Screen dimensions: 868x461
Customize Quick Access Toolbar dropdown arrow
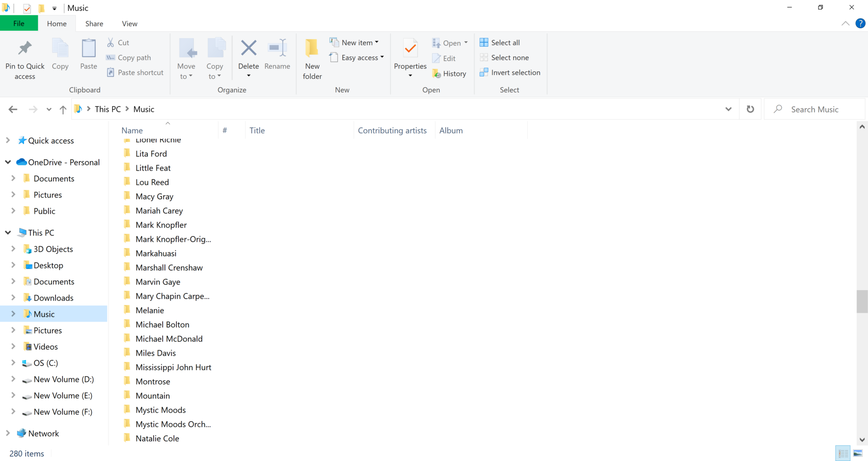click(54, 8)
